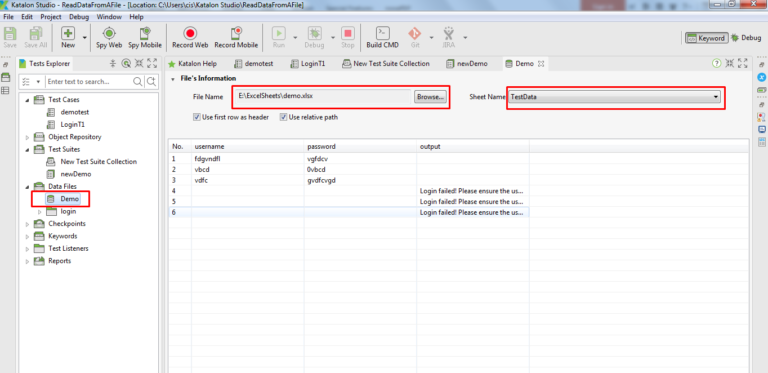Select LoginT1 test case in tree
This screenshot has width=768, height=373.
[x=72, y=125]
